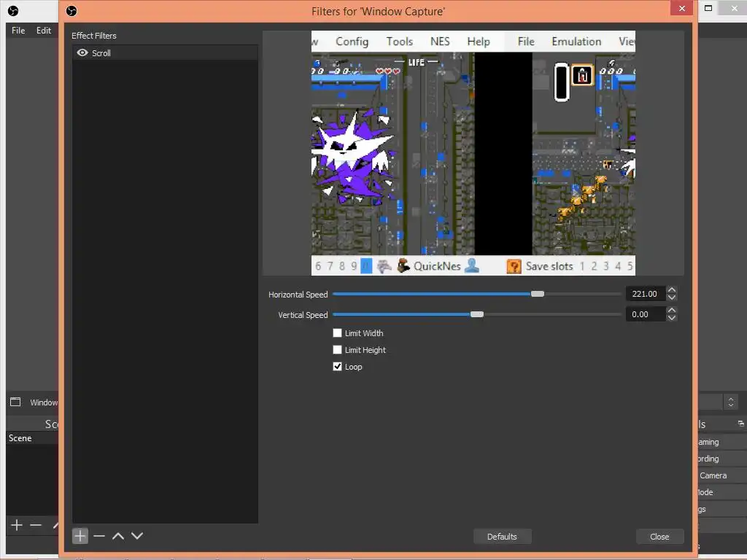Toggle visibility of the Scroll filter
Screen dimensions: 747x560
(82, 52)
